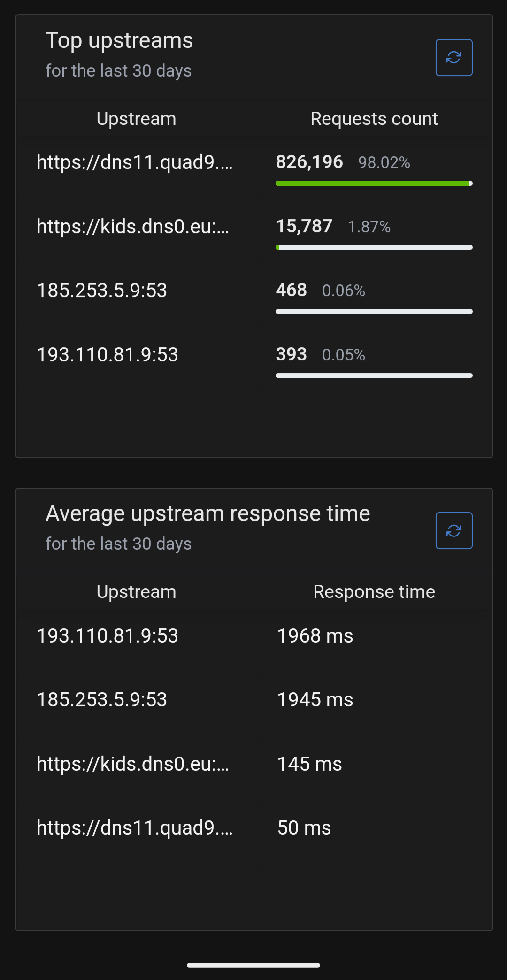The height and width of the screenshot is (980, 507).
Task: Click 193.110.81.9:53 in response time table
Action: coord(108,636)
